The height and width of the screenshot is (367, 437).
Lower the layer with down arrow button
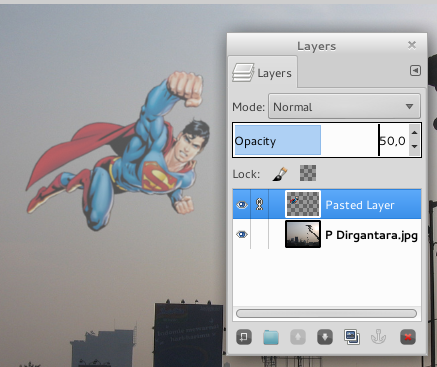pos(325,337)
